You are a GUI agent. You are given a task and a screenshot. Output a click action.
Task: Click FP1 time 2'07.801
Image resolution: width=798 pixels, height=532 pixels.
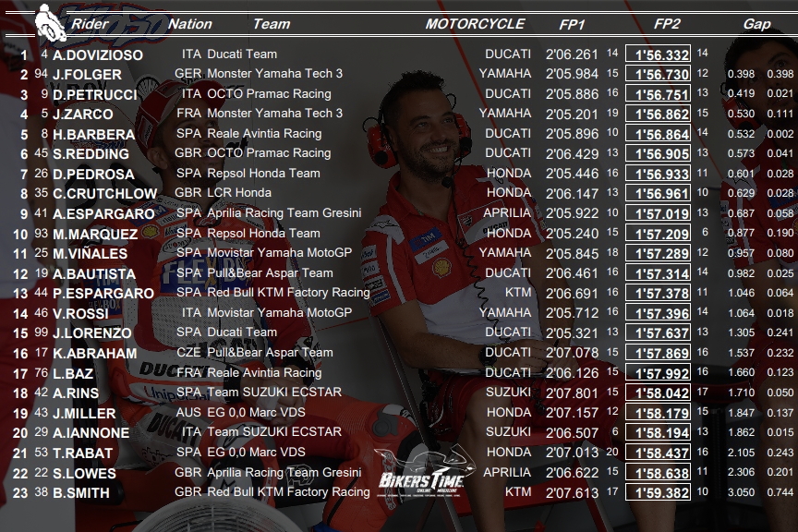572,393
